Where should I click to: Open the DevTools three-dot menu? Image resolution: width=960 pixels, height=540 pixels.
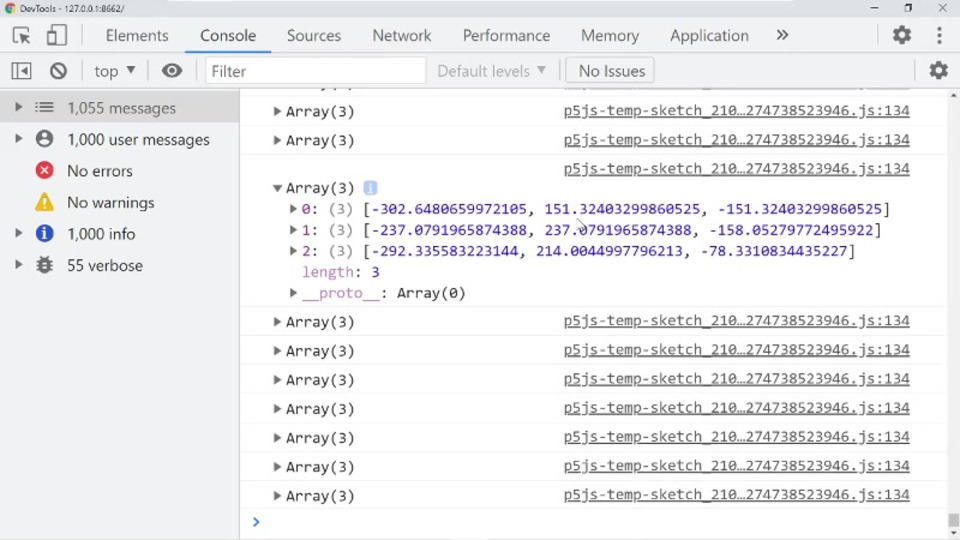939,35
